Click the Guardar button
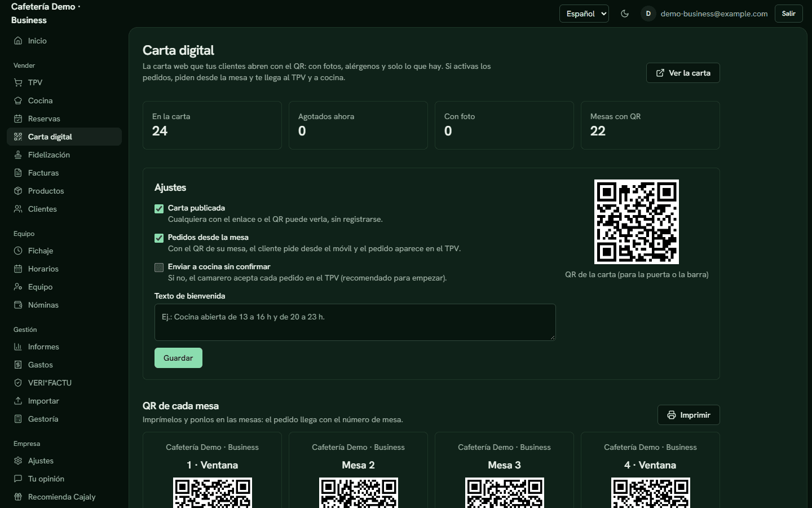This screenshot has width=812, height=508. (x=178, y=358)
